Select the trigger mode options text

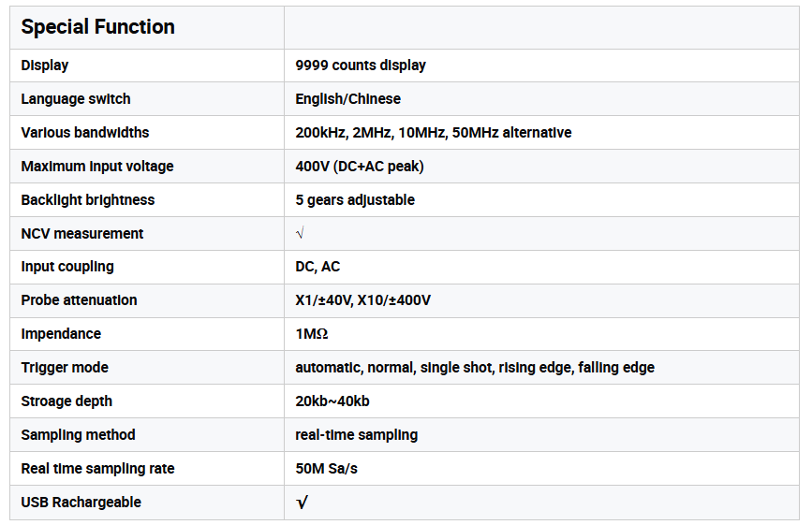(475, 368)
